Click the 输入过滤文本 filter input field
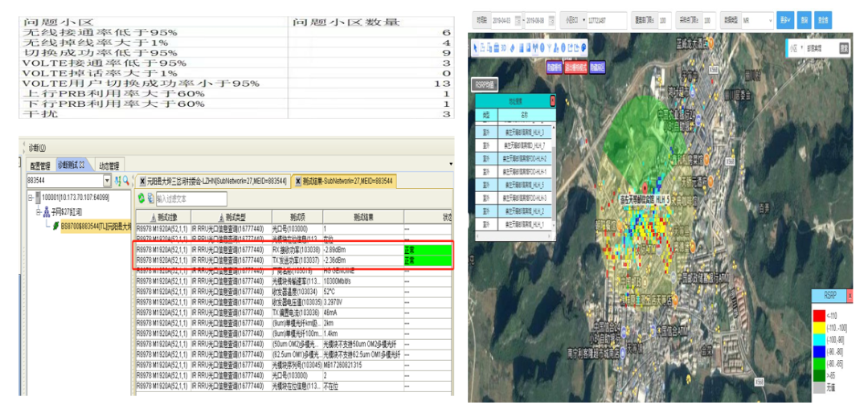This screenshot has width=868, height=413. point(191,198)
